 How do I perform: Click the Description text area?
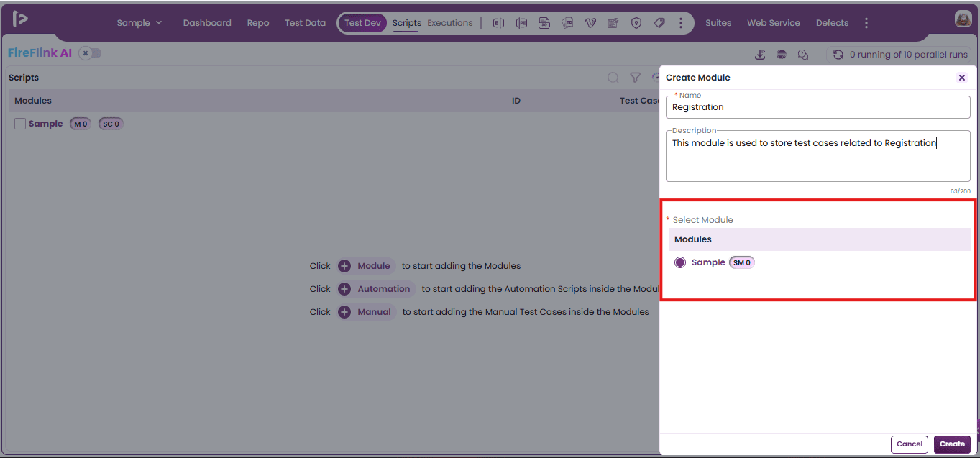tap(818, 156)
